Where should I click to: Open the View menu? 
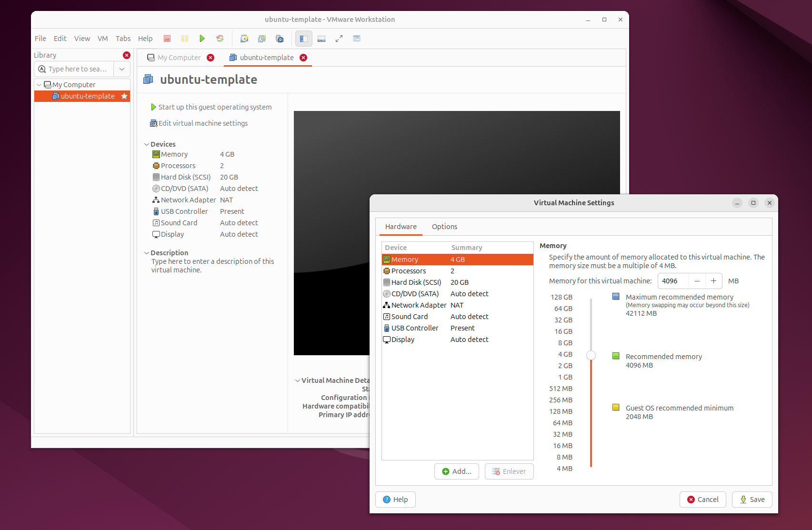(x=82, y=39)
